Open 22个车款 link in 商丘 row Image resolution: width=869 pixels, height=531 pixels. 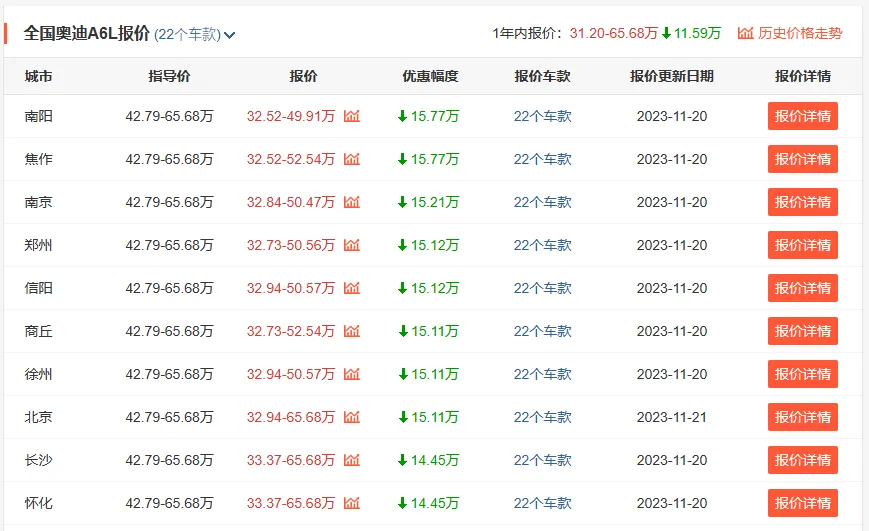542,331
